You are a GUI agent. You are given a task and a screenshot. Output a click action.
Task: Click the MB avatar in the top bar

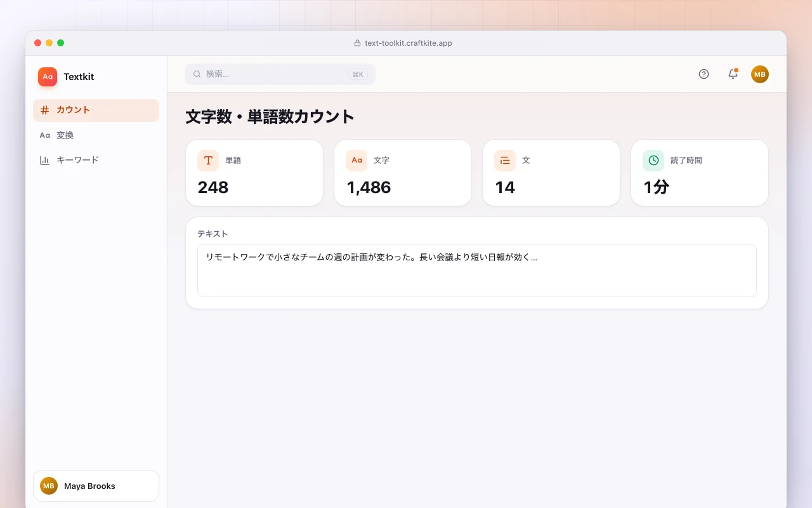click(x=760, y=74)
